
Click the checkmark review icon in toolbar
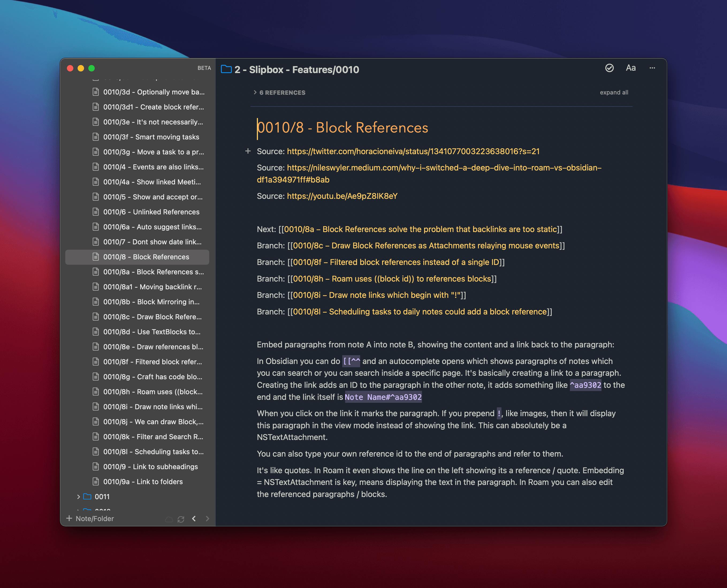click(609, 68)
